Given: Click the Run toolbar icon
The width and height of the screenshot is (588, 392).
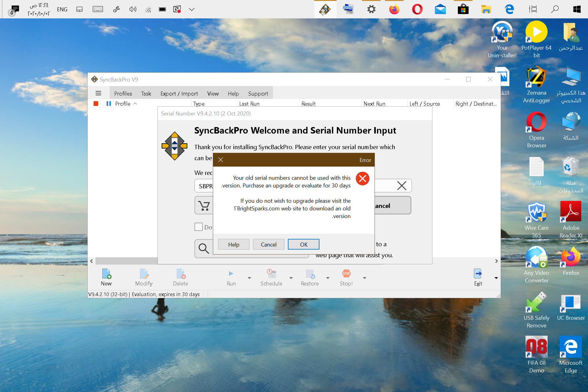Looking at the screenshot, I should coord(231,277).
